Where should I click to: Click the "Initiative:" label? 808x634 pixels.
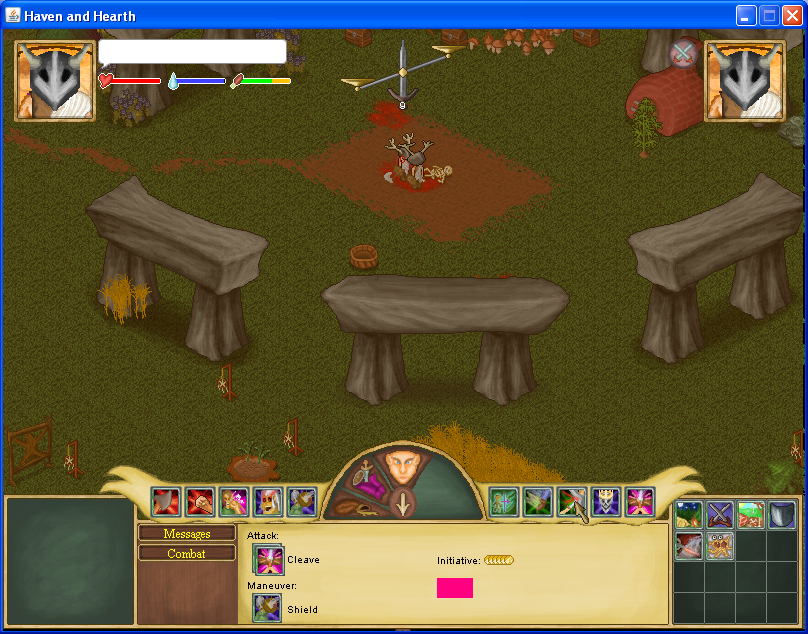pyautogui.click(x=459, y=560)
